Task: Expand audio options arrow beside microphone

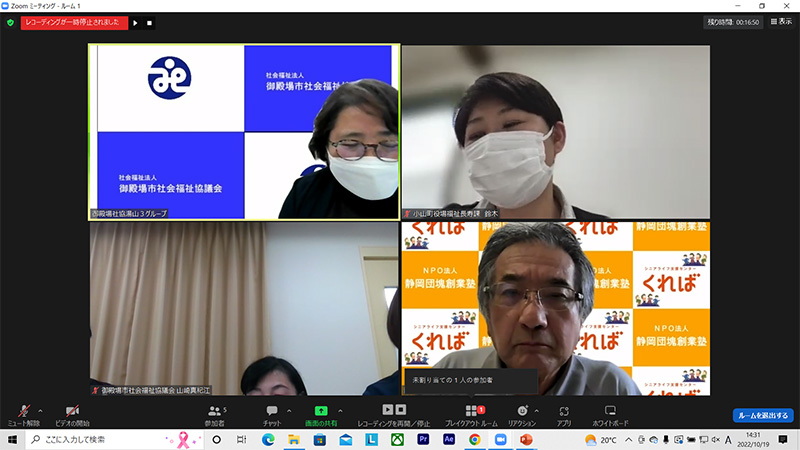Action: click(40, 409)
